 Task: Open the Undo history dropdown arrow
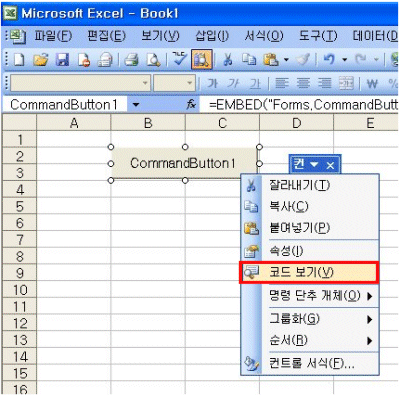[345, 60]
